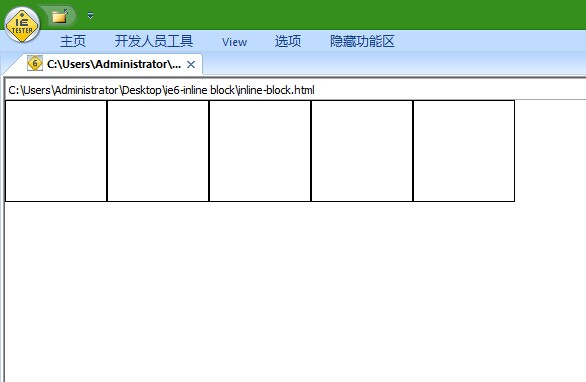Expand the quick access toolbar dropdown arrow
The image size is (586, 382).
(90, 16)
